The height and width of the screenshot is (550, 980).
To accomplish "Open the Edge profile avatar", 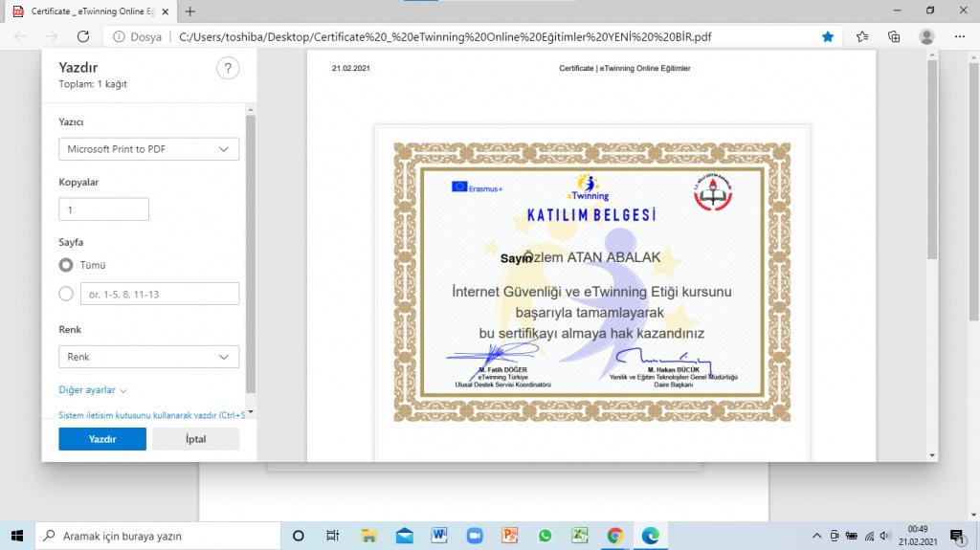I will [x=926, y=36].
